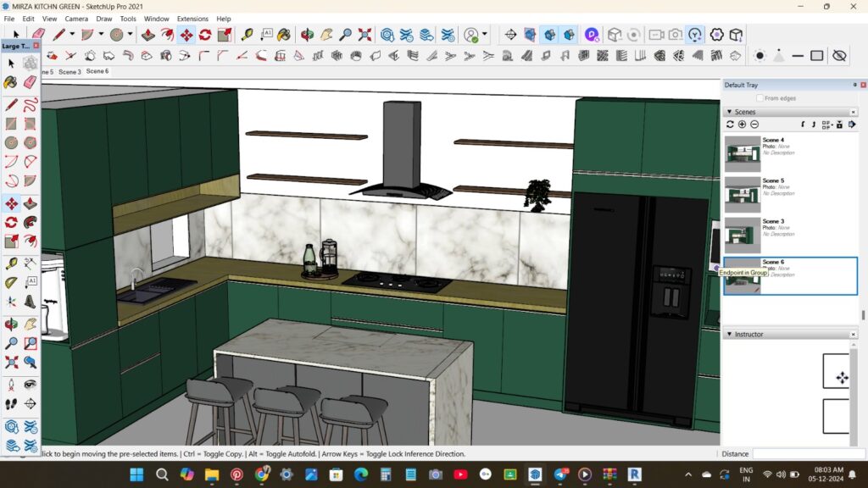This screenshot has height=488, width=868.
Task: Select the Axes tool in Large Tool Set
Action: pyautogui.click(x=11, y=302)
